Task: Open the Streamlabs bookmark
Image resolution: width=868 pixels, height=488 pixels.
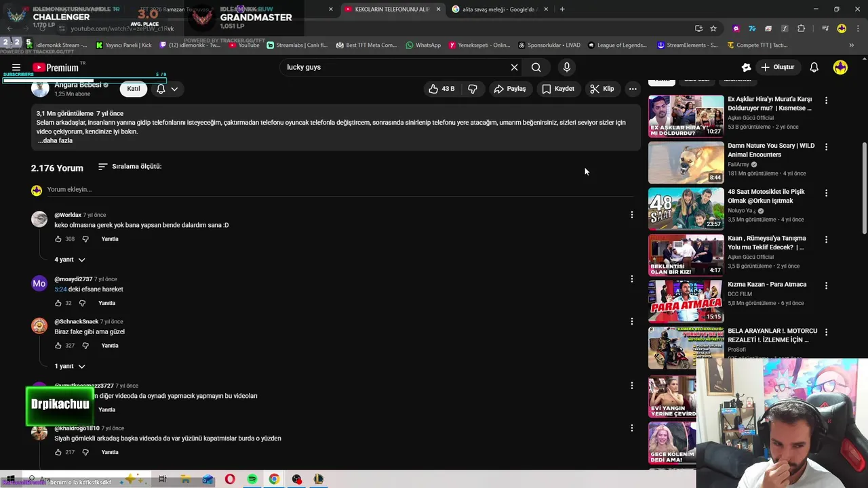Action: (x=297, y=45)
